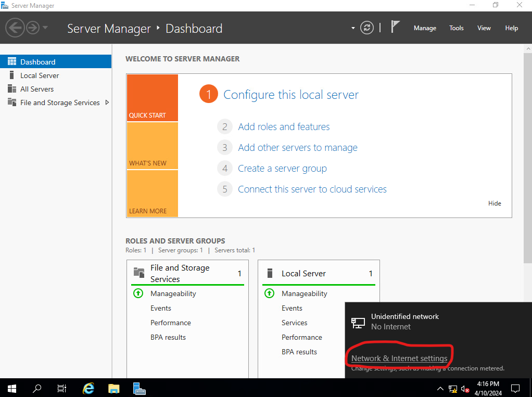
Task: Open Manageability in File and Storage Services tile
Action: coord(173,293)
